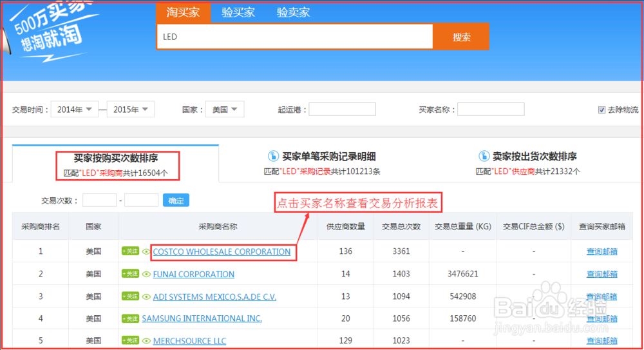Viewport: 644px width, 350px height.
Task: Click the follow badge beside SAMSUNG INTERNATIONAL INC.
Action: tap(130, 318)
